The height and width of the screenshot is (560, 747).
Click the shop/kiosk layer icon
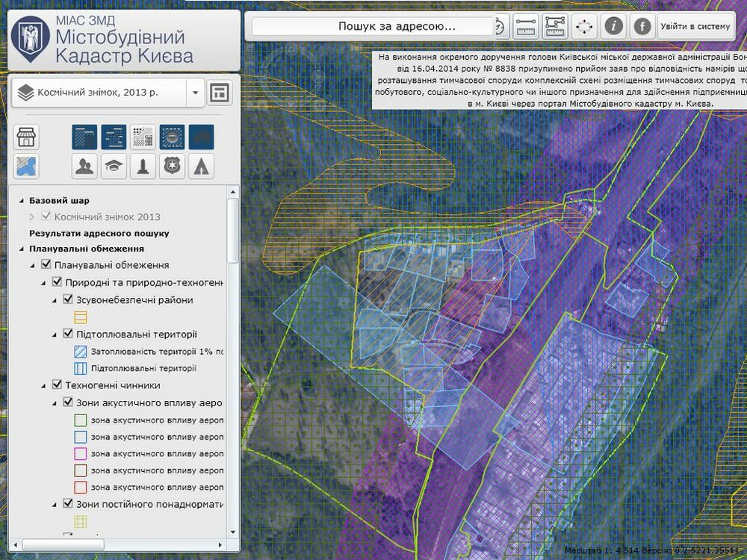click(x=27, y=137)
